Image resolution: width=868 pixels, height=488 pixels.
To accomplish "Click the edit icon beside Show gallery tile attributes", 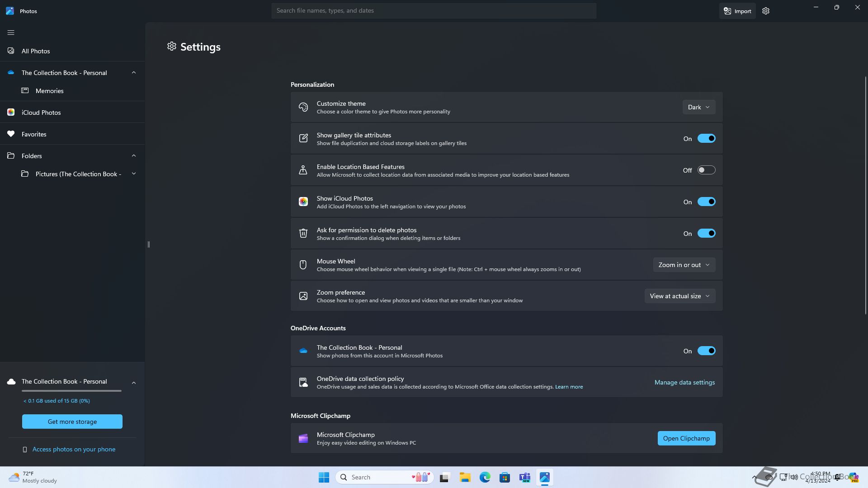I will [x=303, y=139].
